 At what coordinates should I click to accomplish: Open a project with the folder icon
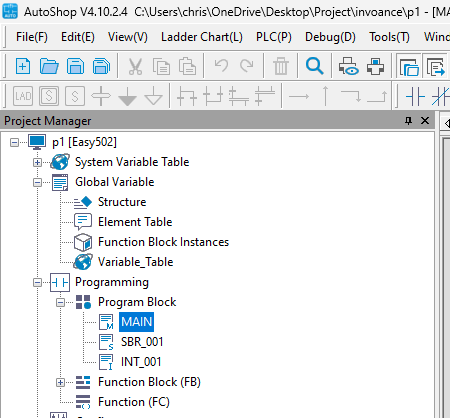(49, 66)
